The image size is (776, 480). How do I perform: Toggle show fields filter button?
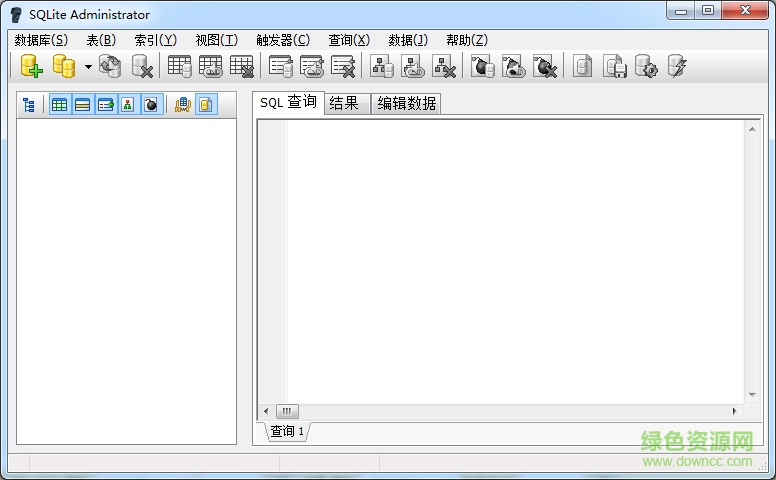82,105
